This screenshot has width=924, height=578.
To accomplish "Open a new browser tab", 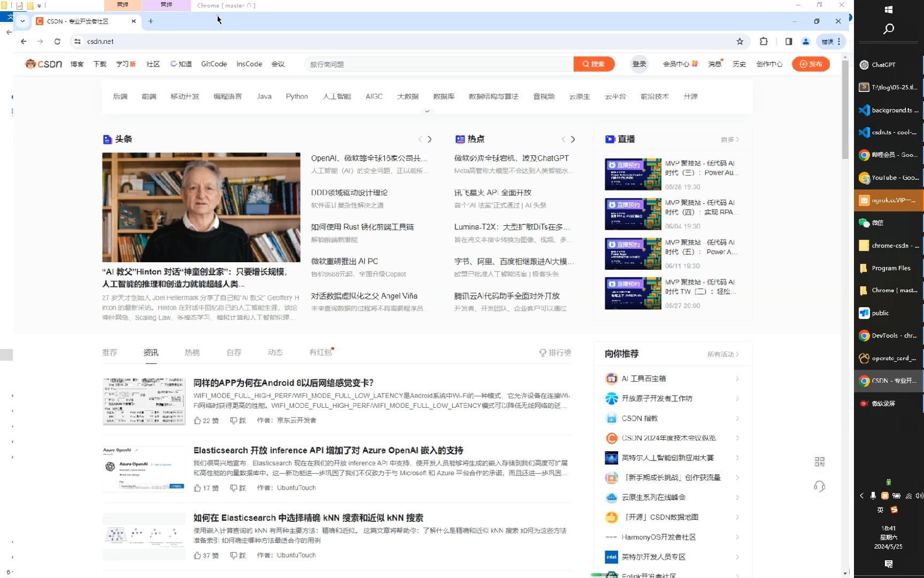I will pos(151,21).
